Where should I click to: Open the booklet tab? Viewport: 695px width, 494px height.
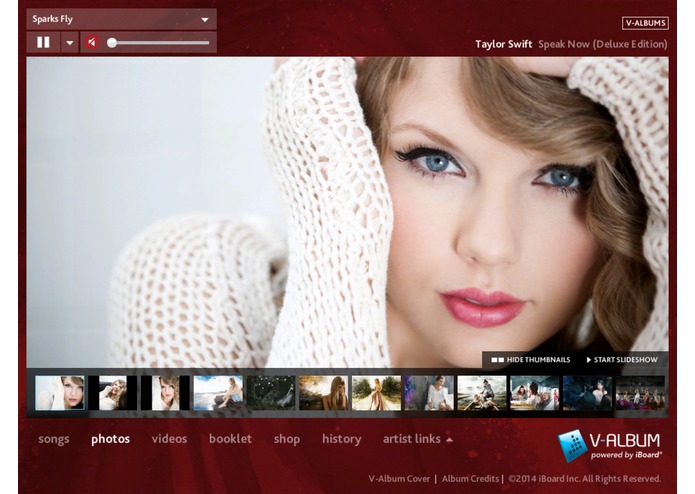click(x=230, y=439)
